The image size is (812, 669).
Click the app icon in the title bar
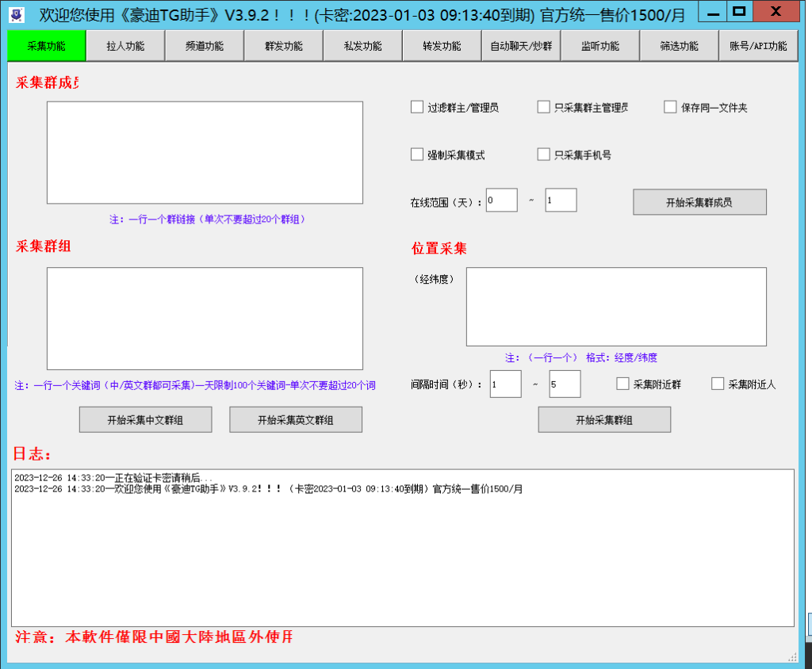[17, 14]
